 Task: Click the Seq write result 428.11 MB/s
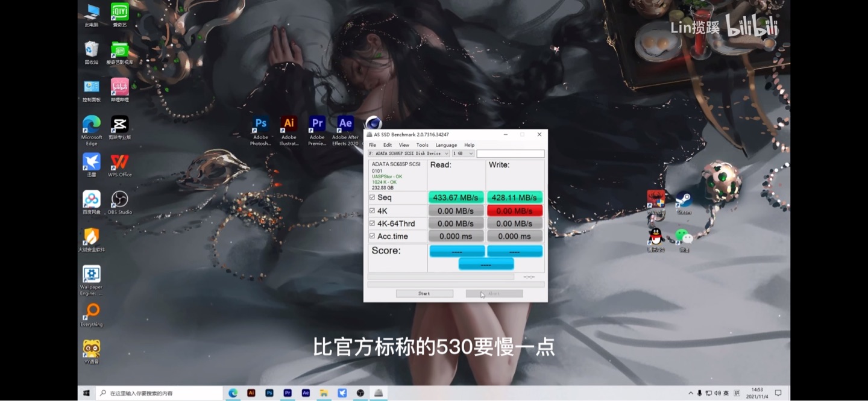pyautogui.click(x=514, y=197)
